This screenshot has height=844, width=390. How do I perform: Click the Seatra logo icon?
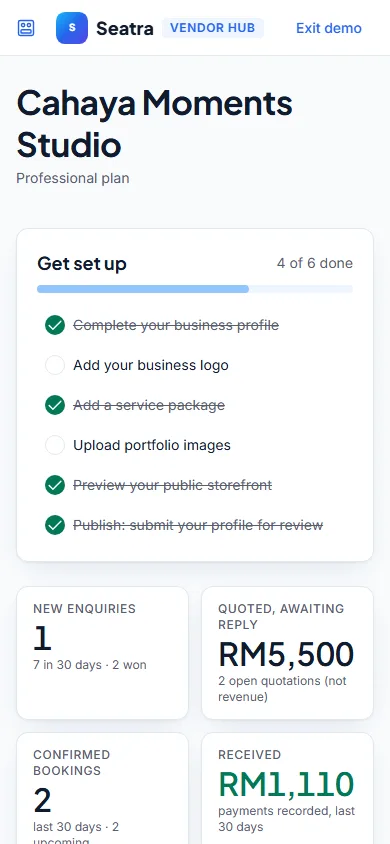(x=72, y=28)
